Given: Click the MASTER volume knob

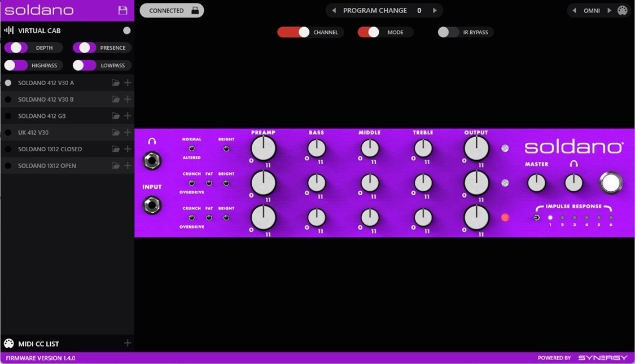Looking at the screenshot, I should 536,183.
